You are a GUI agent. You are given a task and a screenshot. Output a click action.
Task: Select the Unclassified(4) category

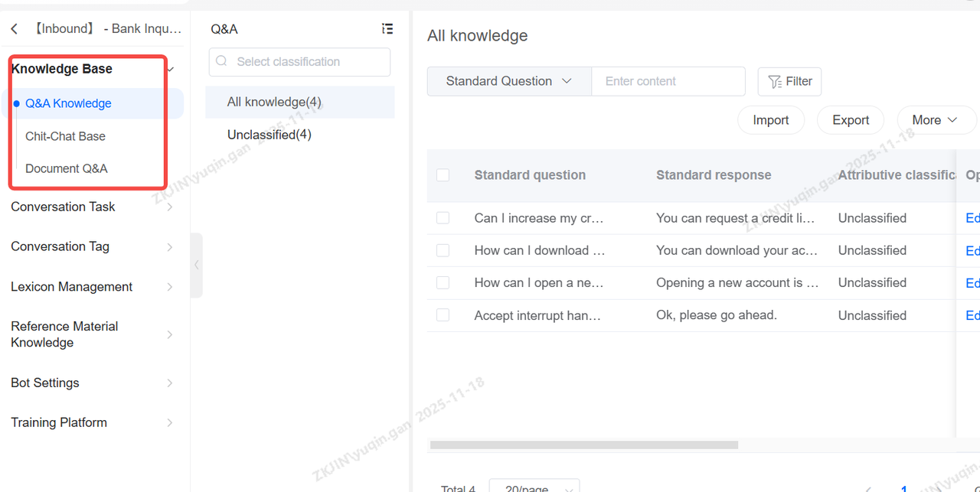269,135
